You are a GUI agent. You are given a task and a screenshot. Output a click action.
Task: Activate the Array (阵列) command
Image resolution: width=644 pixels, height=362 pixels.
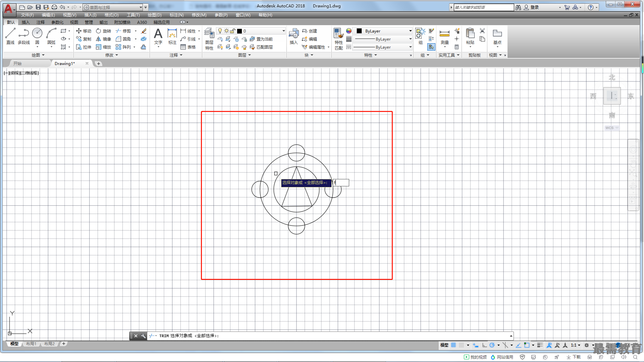click(x=123, y=47)
